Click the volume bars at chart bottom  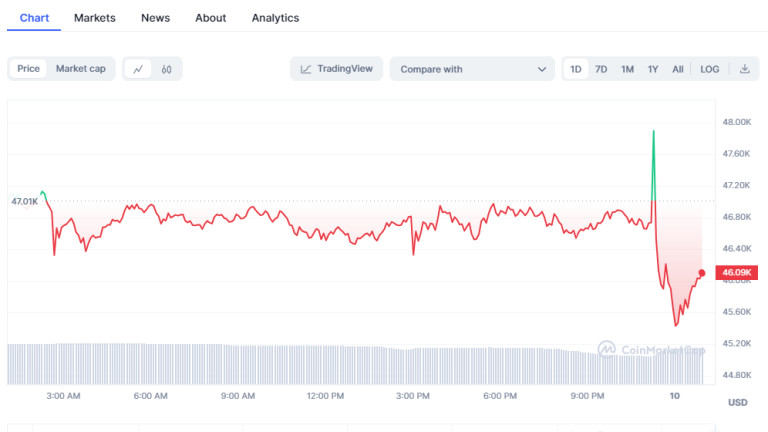(x=300, y=365)
